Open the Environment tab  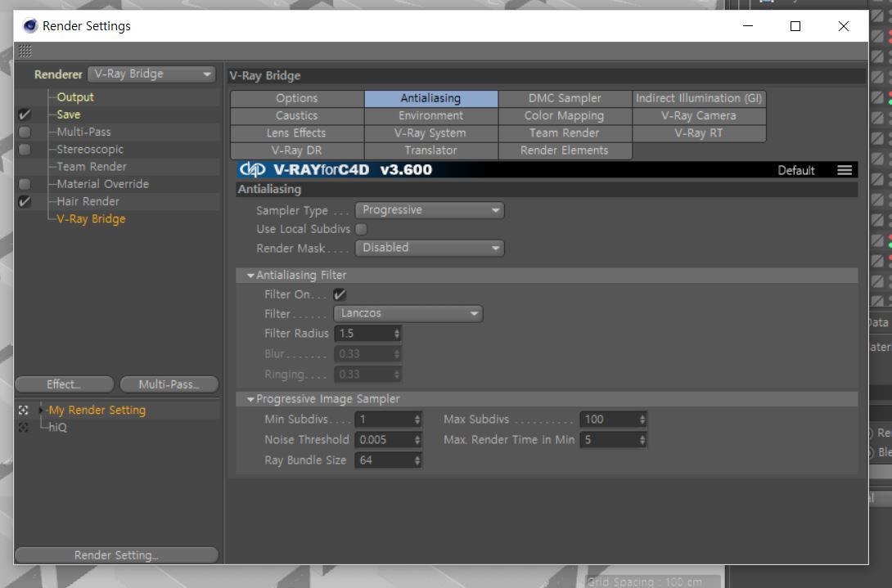pos(431,115)
